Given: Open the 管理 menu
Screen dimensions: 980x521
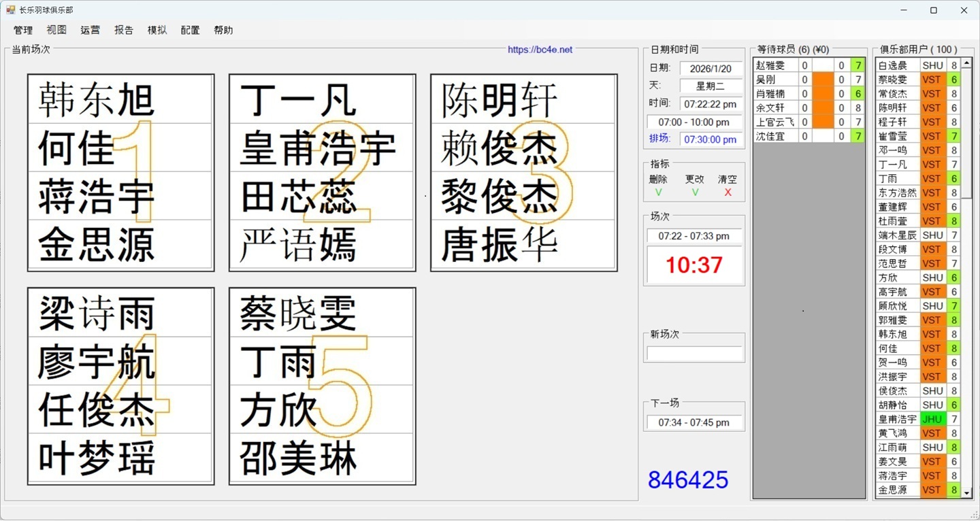Looking at the screenshot, I should point(23,30).
